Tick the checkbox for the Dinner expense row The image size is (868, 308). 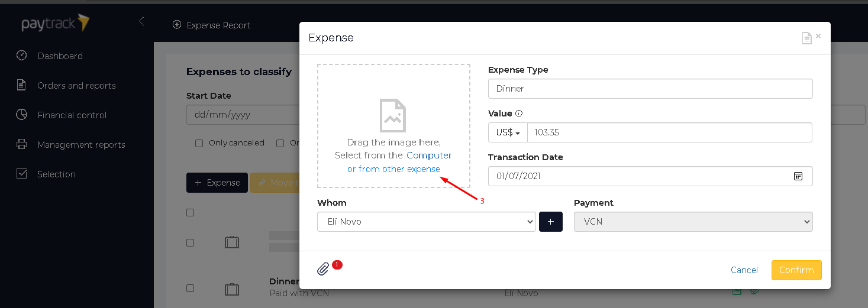(x=190, y=288)
